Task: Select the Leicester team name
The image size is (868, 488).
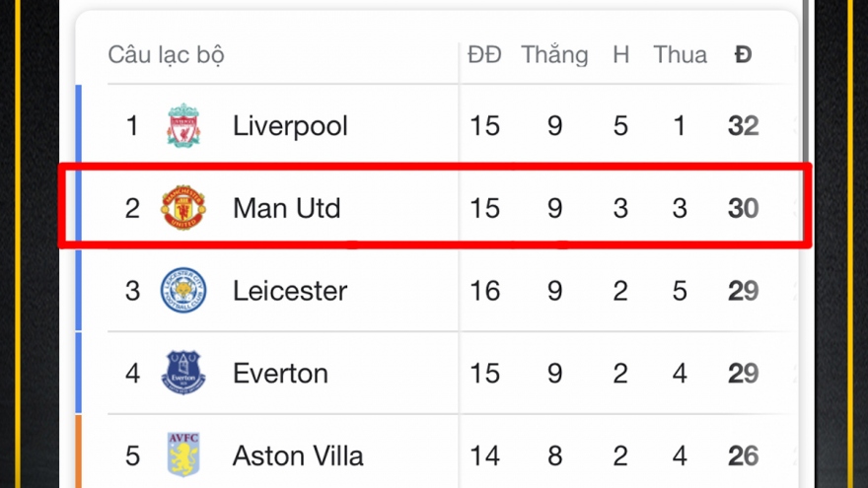Action: 290,291
